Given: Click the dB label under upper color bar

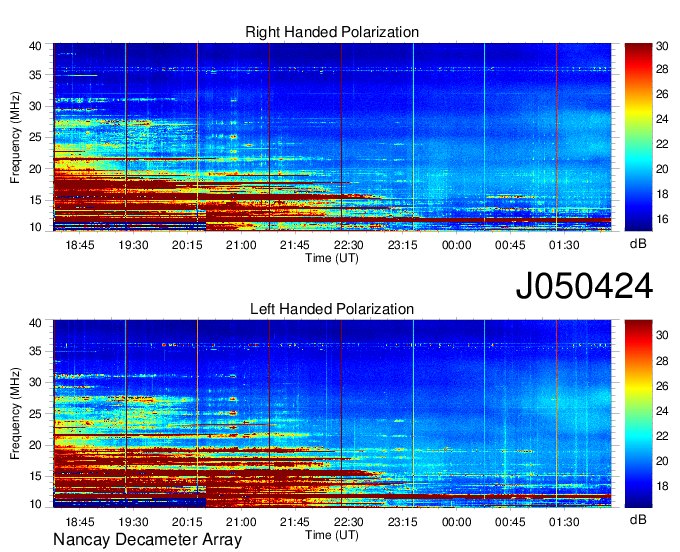Looking at the screenshot, I should (638, 244).
